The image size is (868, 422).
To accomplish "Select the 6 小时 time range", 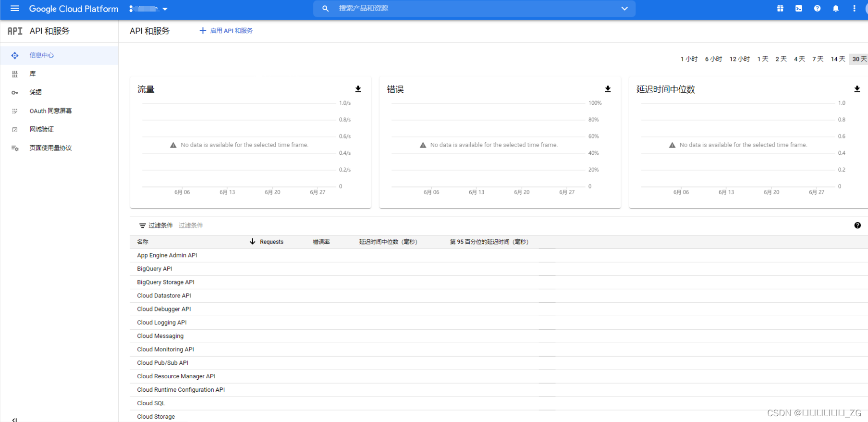I will tap(713, 59).
